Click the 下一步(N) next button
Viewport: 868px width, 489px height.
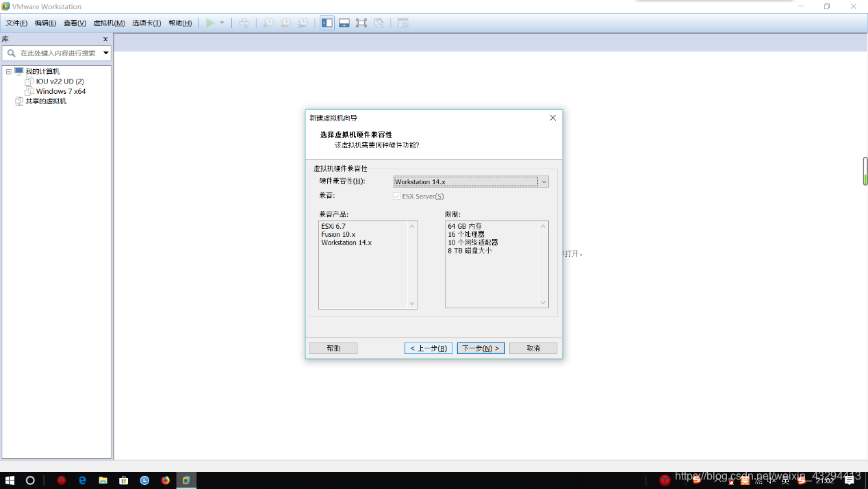[481, 348]
